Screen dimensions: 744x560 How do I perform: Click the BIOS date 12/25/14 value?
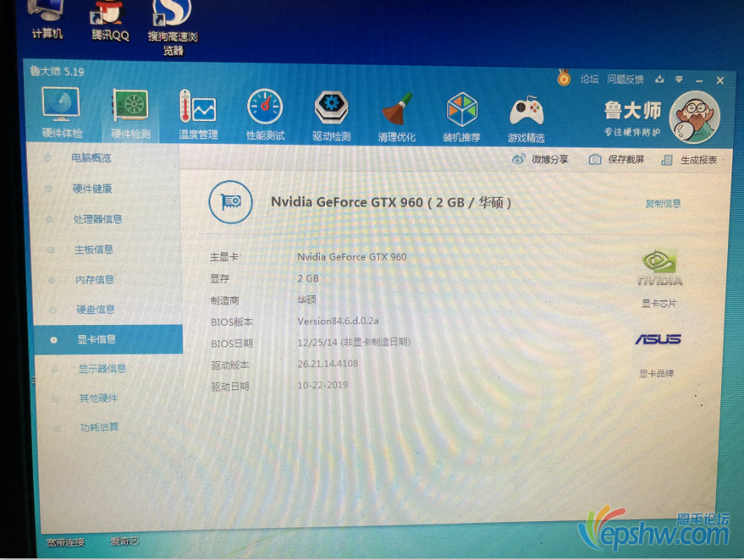coord(354,342)
